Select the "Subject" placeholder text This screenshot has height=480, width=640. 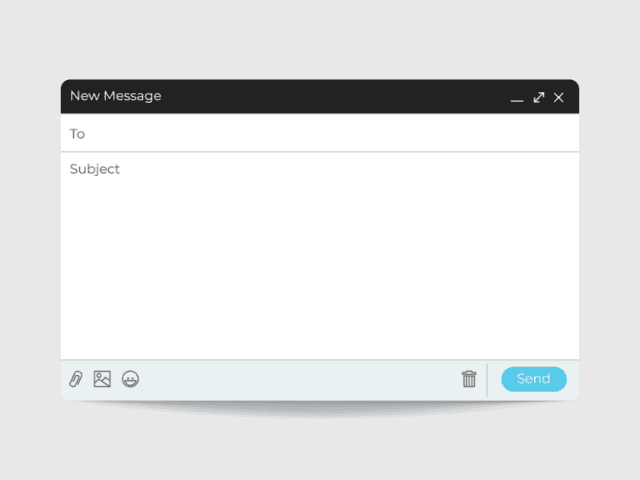(x=95, y=169)
